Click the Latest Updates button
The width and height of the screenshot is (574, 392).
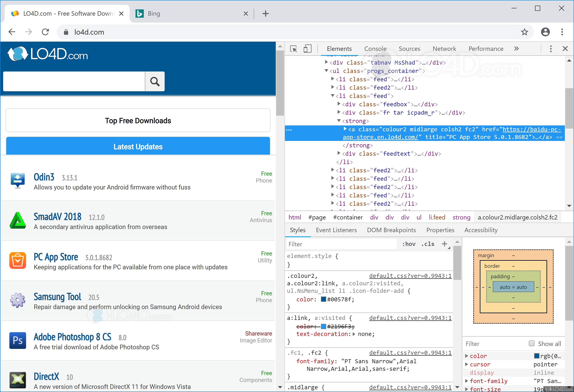coord(138,147)
